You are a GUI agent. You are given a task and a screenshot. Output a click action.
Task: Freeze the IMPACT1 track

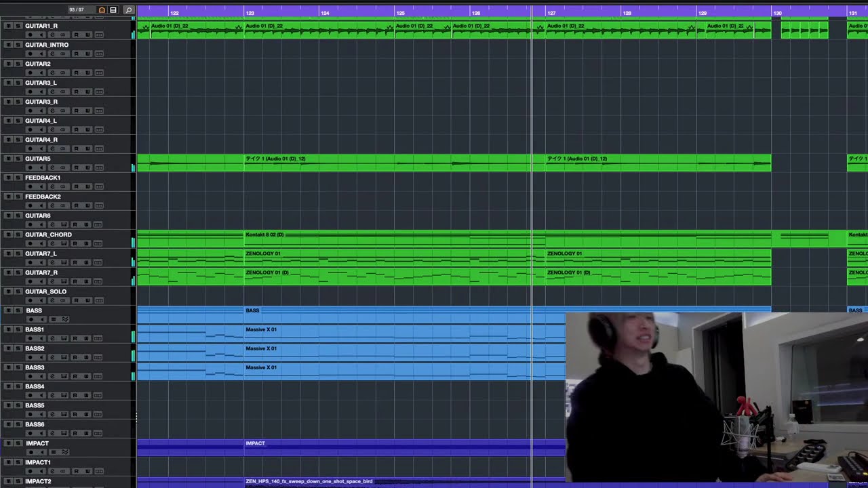[63, 471]
